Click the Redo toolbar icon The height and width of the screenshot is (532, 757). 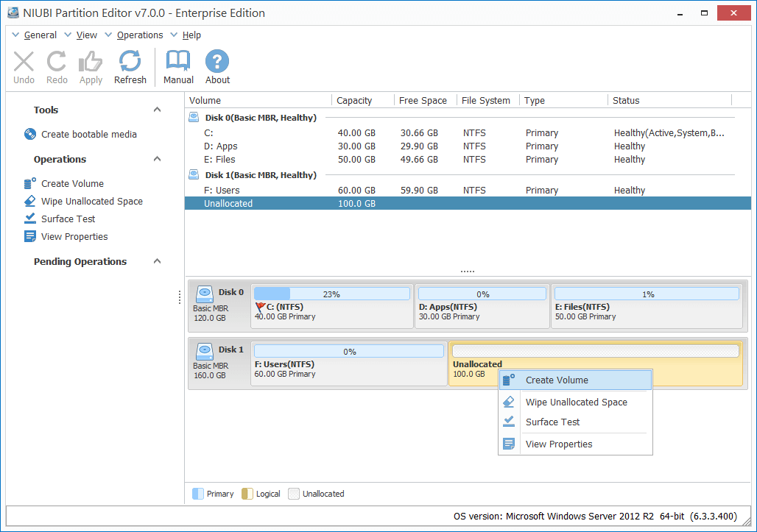[x=57, y=62]
